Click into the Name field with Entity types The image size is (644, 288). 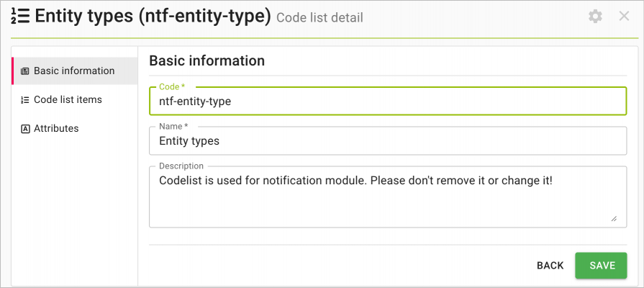tap(388, 141)
